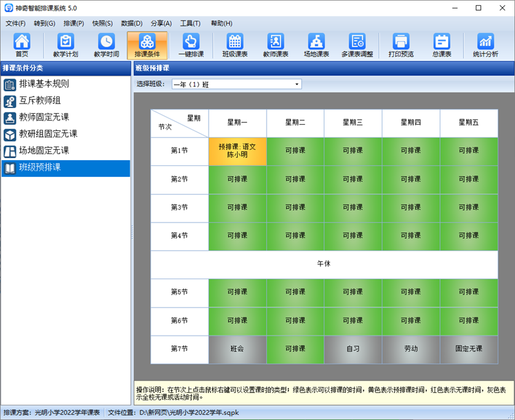The image size is (515, 420).
Task: Open the 排课(P) menu
Action: tap(73, 23)
